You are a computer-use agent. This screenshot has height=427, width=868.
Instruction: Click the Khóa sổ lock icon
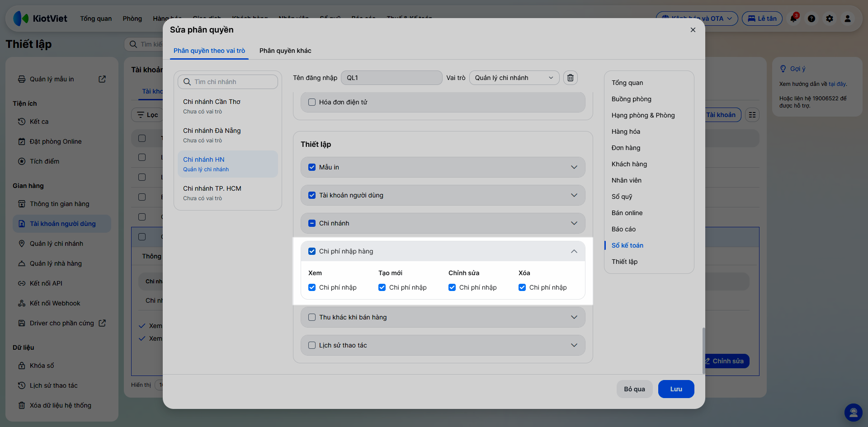click(22, 366)
